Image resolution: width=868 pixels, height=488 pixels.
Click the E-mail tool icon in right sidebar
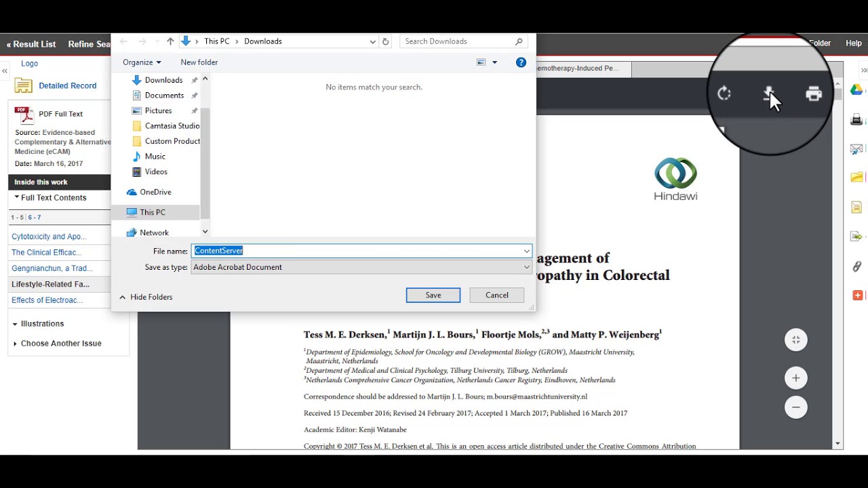856,149
